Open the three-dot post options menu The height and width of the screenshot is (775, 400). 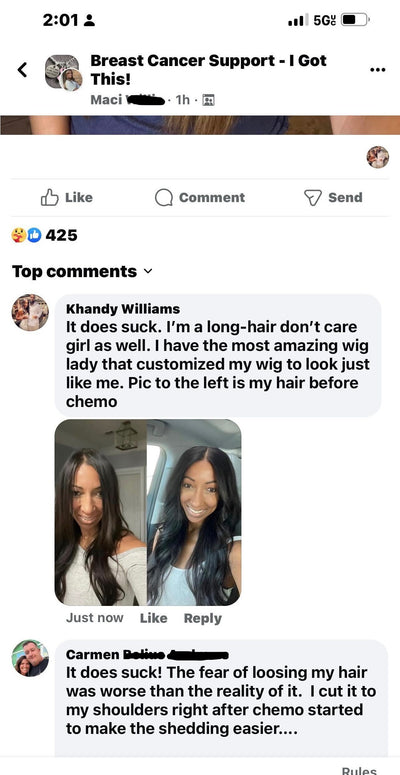point(378,70)
